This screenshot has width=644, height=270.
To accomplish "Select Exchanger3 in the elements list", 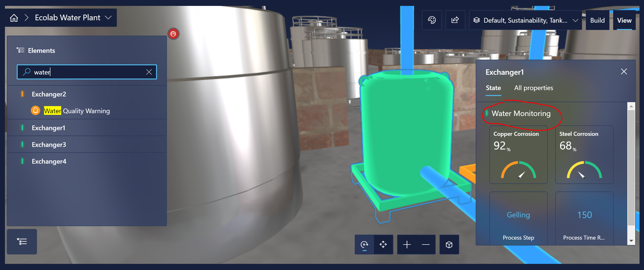I will (49, 145).
